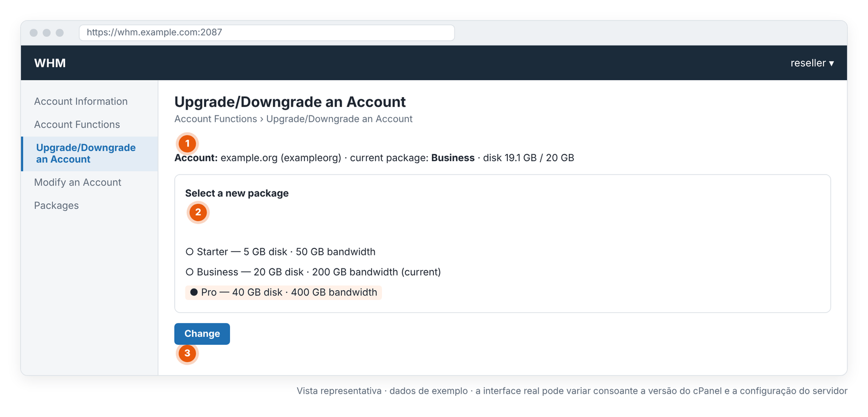Select the Pro package radio button
This screenshot has height=417, width=868.
(x=194, y=292)
